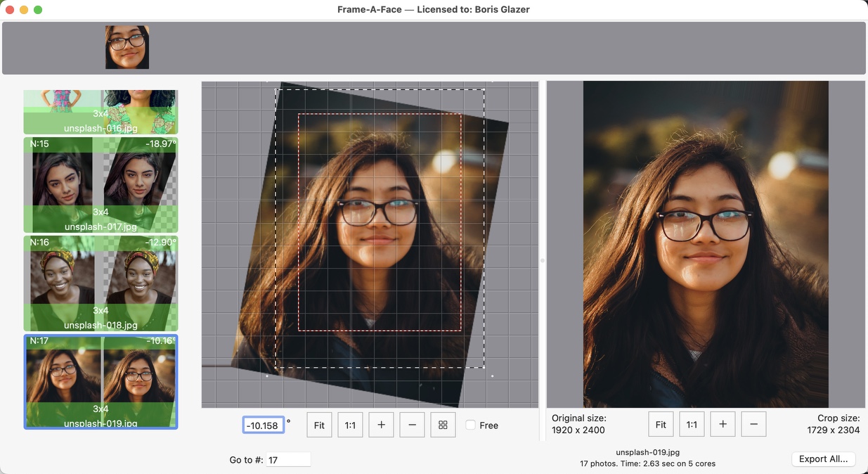Select the unsplash-018.jpg thumbnail

tap(100, 283)
